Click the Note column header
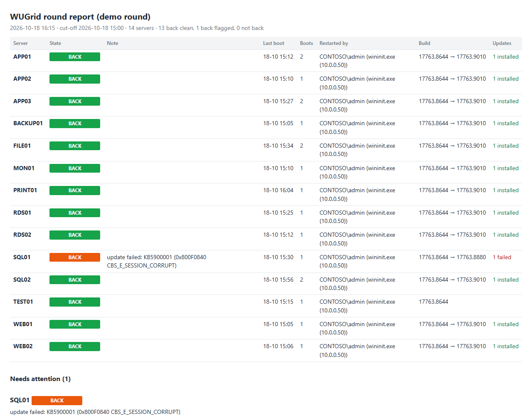The image size is (532, 416). click(113, 43)
